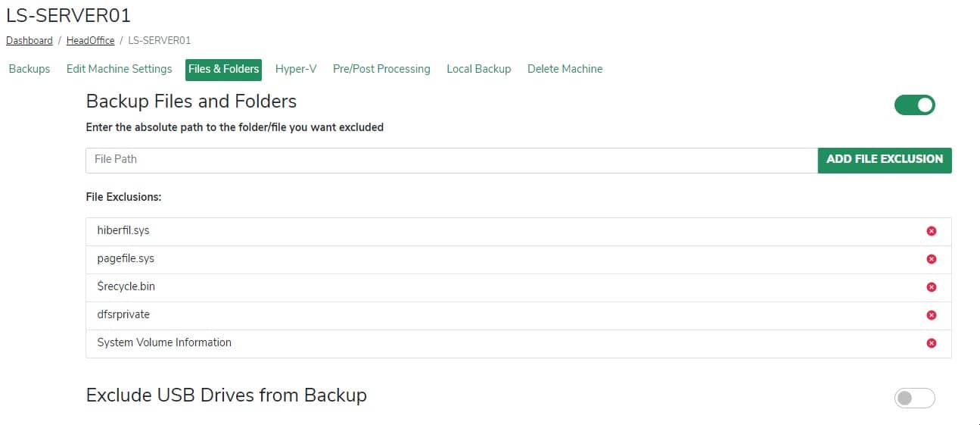The height and width of the screenshot is (425, 980).
Task: Remove the hiberfil.sys exclusion
Action: tap(932, 231)
